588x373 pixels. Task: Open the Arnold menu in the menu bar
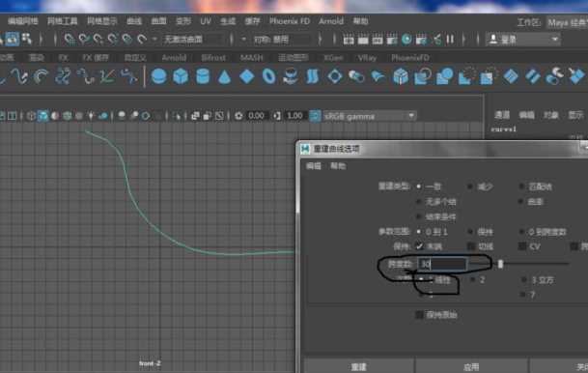point(331,21)
